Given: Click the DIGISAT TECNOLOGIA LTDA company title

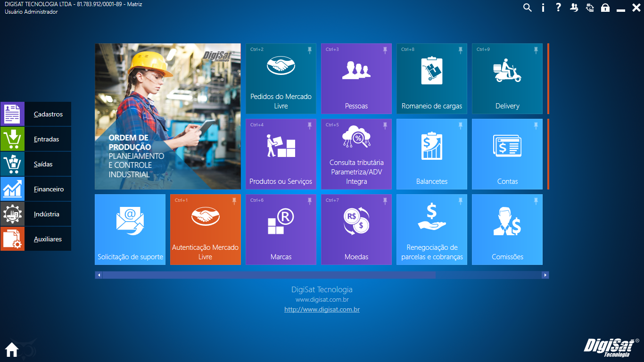Looking at the screenshot, I should point(74,4).
